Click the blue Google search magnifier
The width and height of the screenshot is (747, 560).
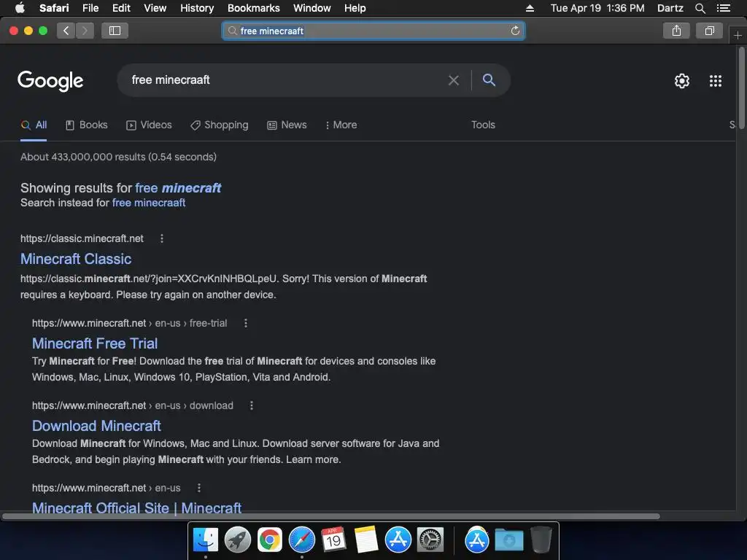(489, 80)
